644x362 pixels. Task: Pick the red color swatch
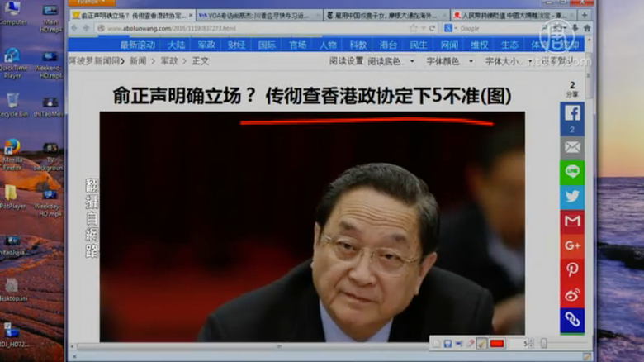click(497, 343)
